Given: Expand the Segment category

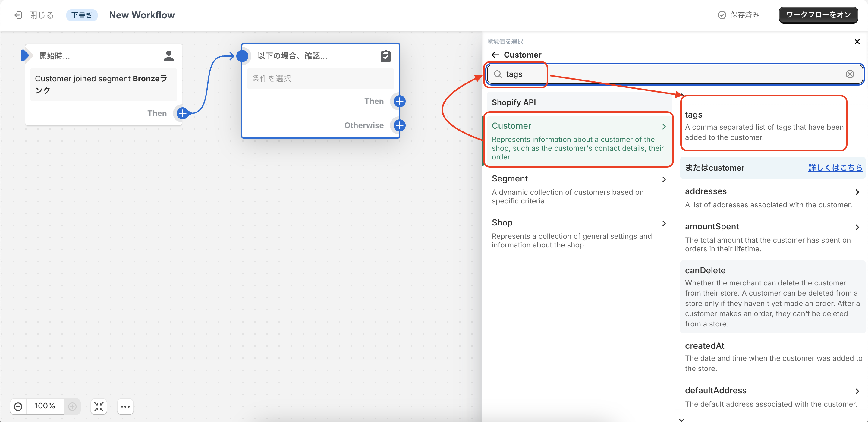Looking at the screenshot, I should [x=663, y=179].
